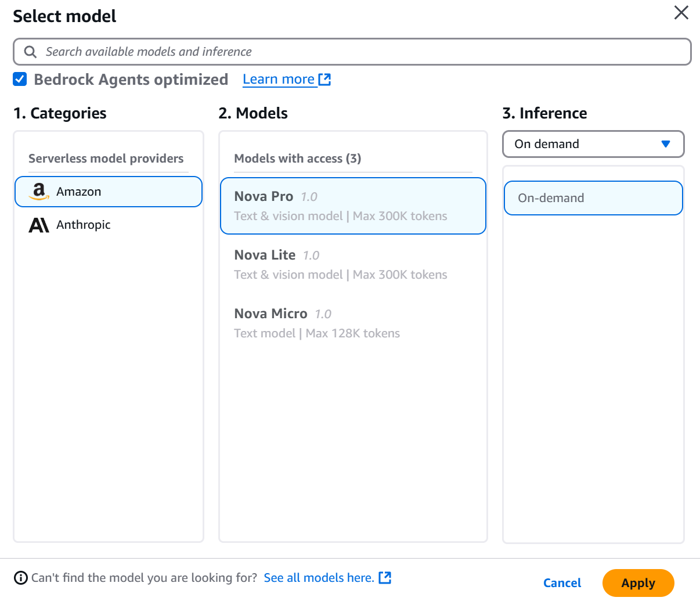Select the Amazon provider category
Screen dimensions: 700x601
click(x=109, y=192)
